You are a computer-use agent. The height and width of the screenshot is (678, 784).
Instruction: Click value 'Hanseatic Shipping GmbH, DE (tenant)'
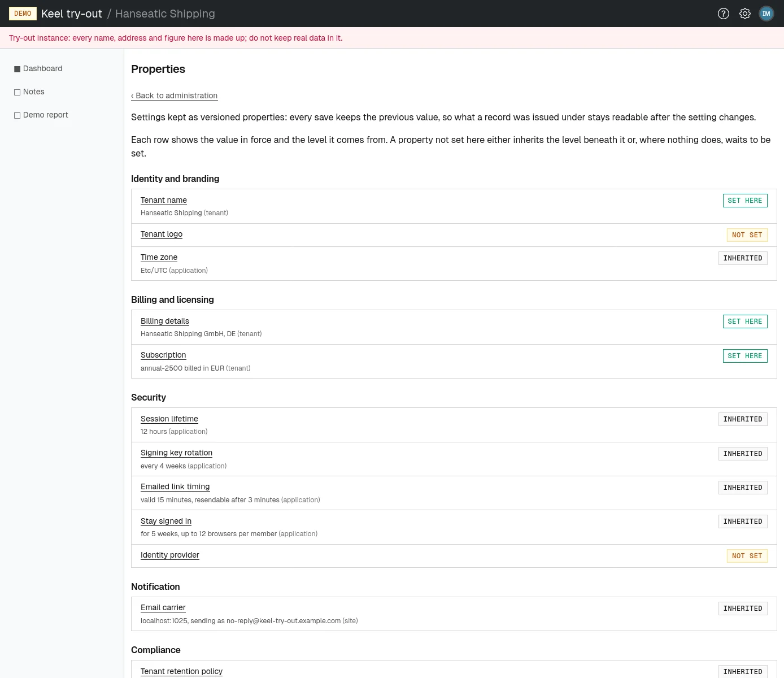point(201,334)
